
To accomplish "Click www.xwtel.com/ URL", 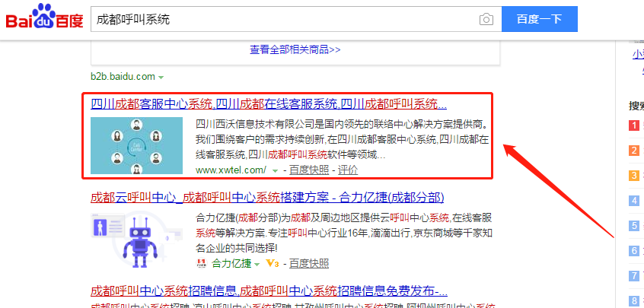I will 231,170.
